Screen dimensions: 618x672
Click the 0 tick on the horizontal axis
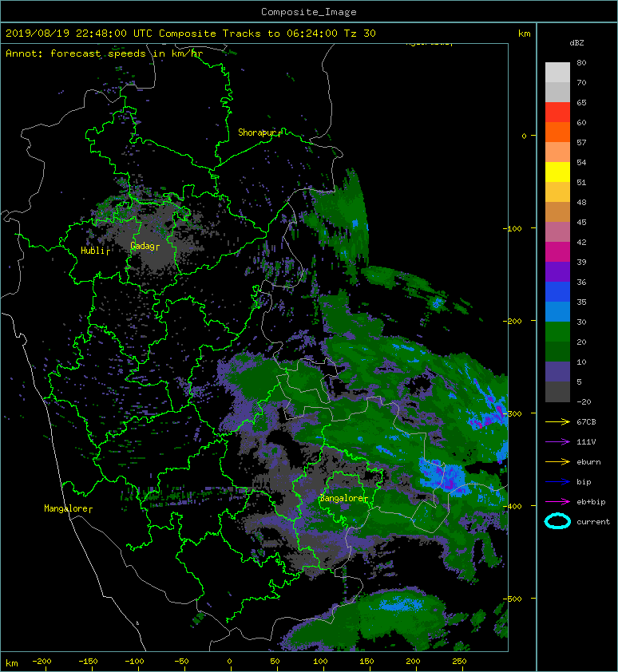point(229,662)
